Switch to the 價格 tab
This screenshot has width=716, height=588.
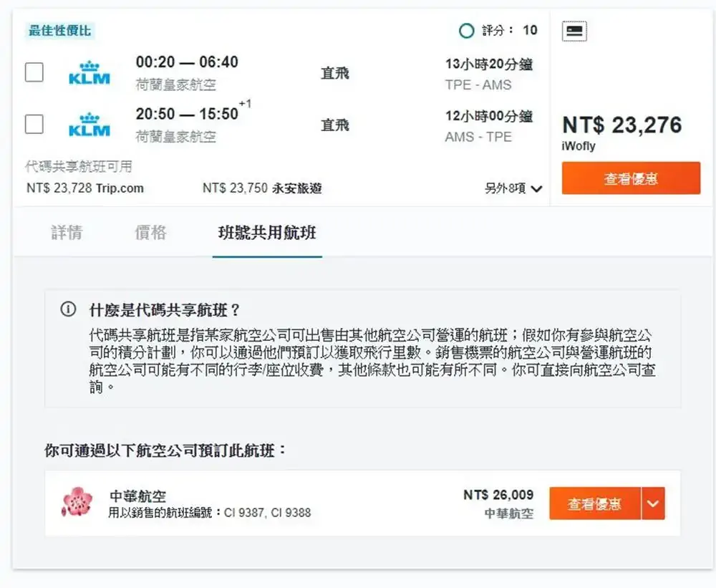150,233
